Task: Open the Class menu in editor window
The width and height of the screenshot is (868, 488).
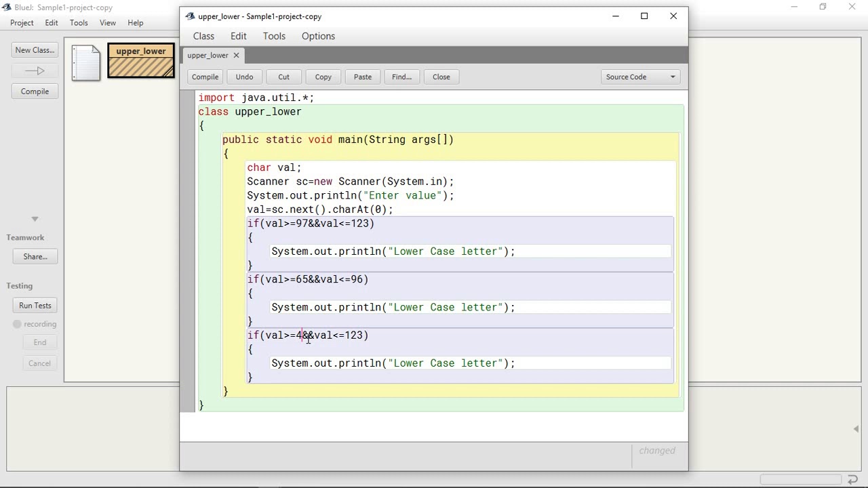Action: pos(203,36)
